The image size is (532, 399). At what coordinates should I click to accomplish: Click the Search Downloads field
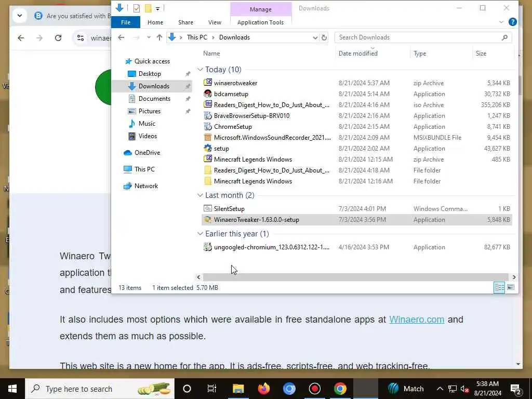click(423, 37)
